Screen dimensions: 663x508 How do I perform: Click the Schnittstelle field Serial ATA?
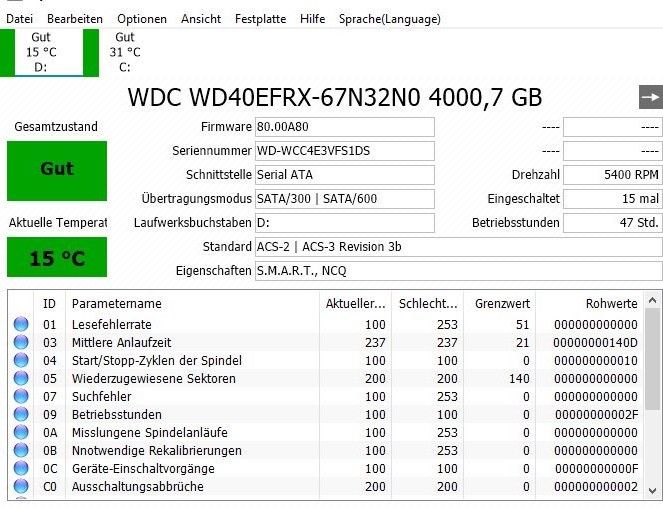[345, 175]
